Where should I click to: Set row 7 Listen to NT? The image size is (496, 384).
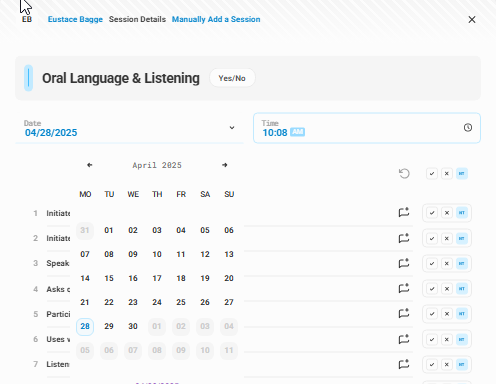(462, 364)
